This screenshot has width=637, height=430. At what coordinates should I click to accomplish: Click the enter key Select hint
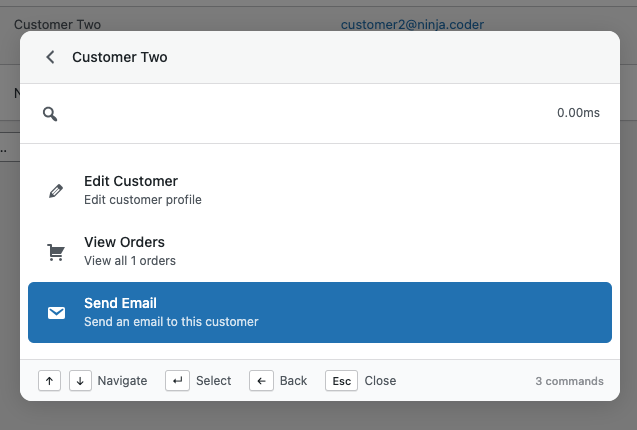pos(177,381)
